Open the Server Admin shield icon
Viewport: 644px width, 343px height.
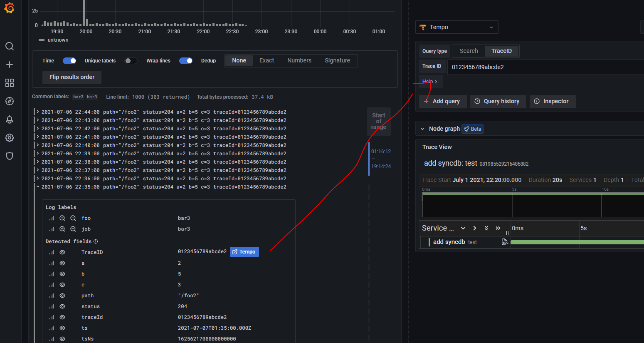point(10,156)
